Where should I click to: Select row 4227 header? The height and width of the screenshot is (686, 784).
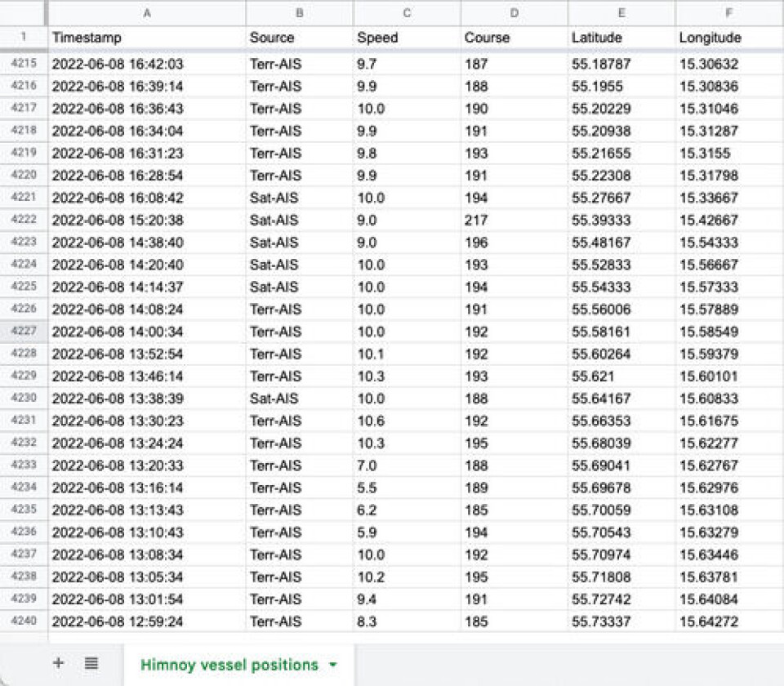click(x=24, y=332)
